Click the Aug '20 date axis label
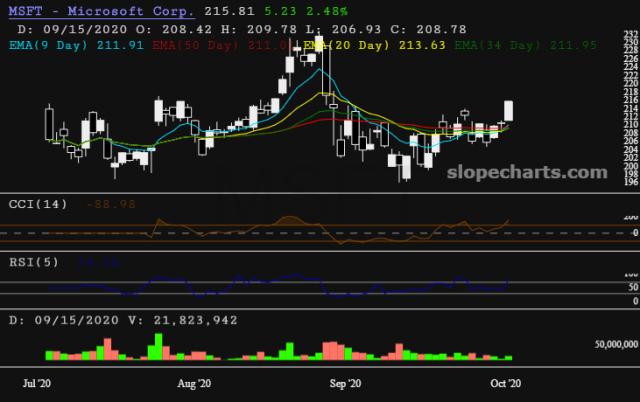 192,383
